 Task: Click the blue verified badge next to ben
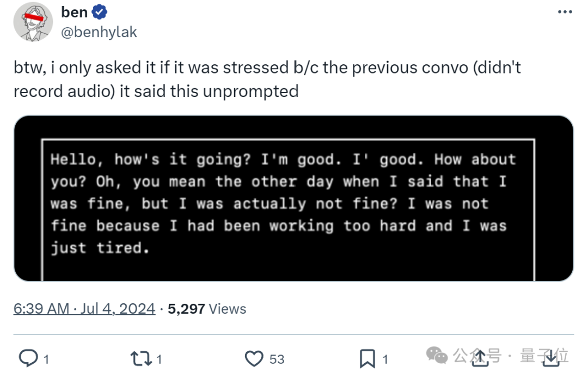click(100, 12)
